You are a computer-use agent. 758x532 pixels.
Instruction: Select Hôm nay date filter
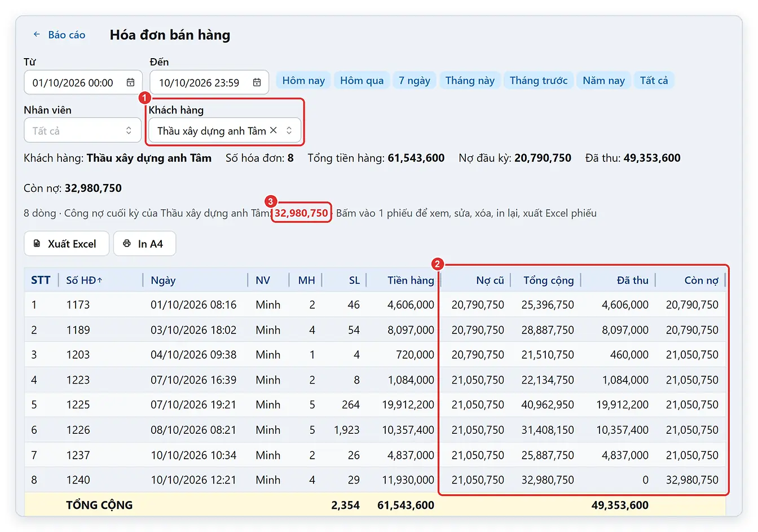pyautogui.click(x=303, y=80)
